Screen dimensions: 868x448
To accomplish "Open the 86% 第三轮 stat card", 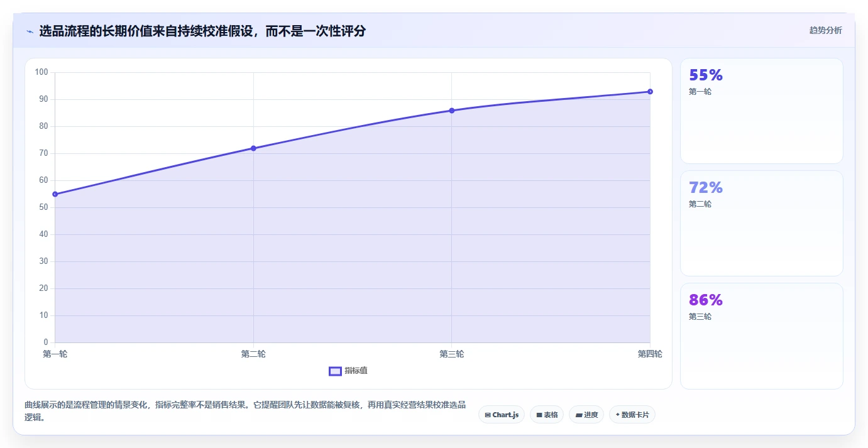I will click(761, 336).
